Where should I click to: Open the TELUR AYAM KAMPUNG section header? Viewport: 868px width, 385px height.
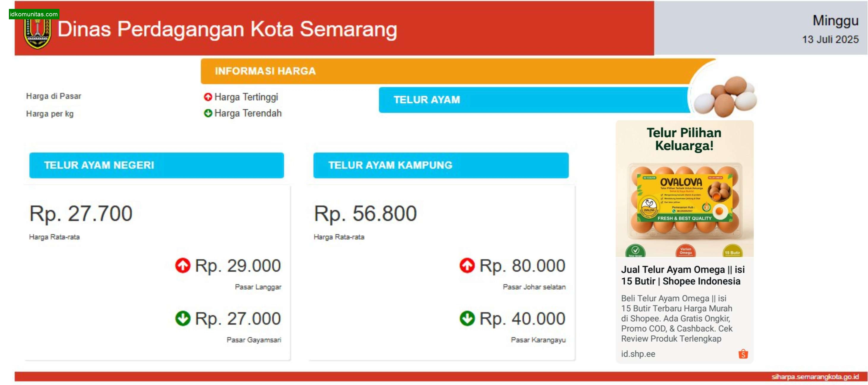point(441,165)
